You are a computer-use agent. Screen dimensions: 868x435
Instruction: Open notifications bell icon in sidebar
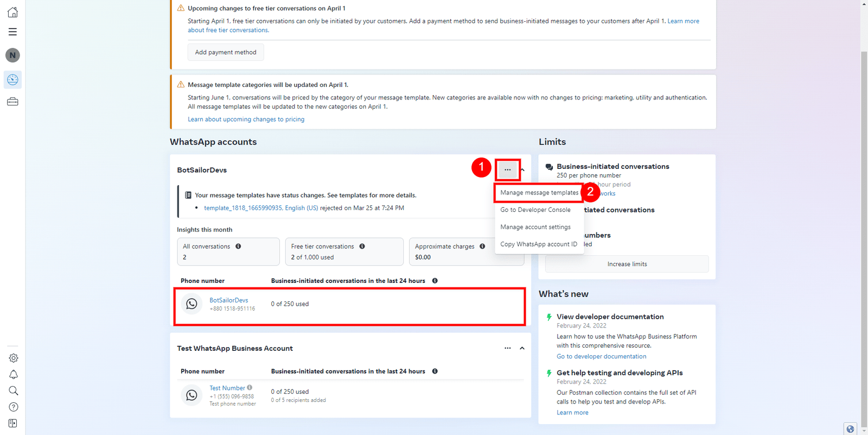click(14, 375)
